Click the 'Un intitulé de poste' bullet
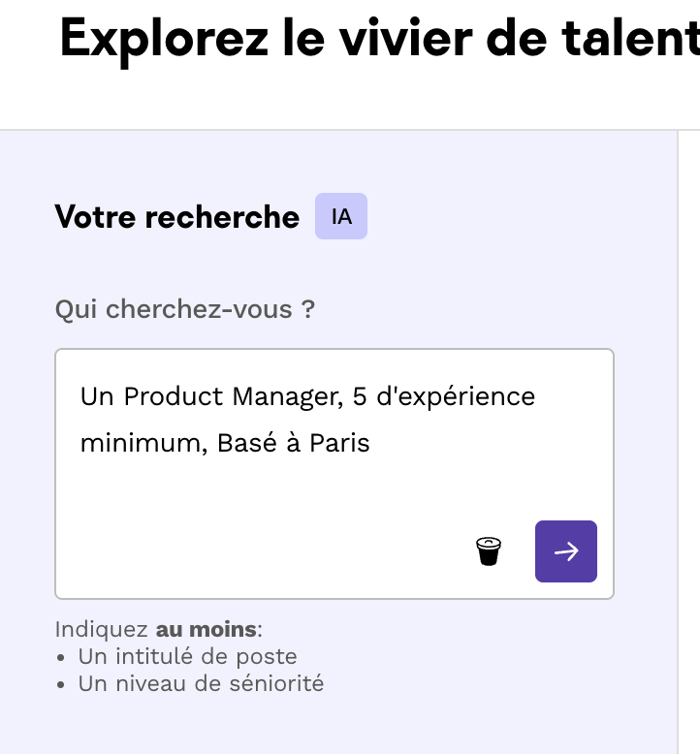The width and height of the screenshot is (700, 754). (x=187, y=656)
